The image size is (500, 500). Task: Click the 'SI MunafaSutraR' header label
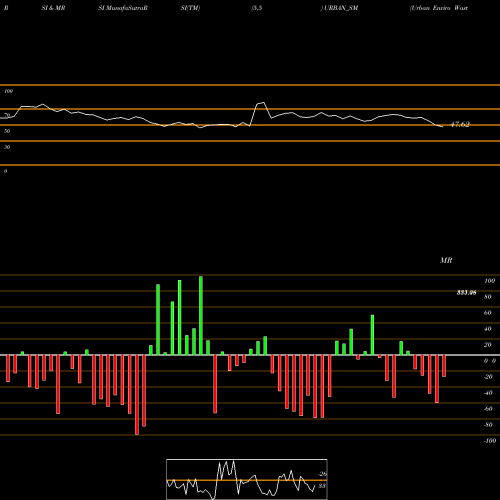pyautogui.click(x=123, y=8)
